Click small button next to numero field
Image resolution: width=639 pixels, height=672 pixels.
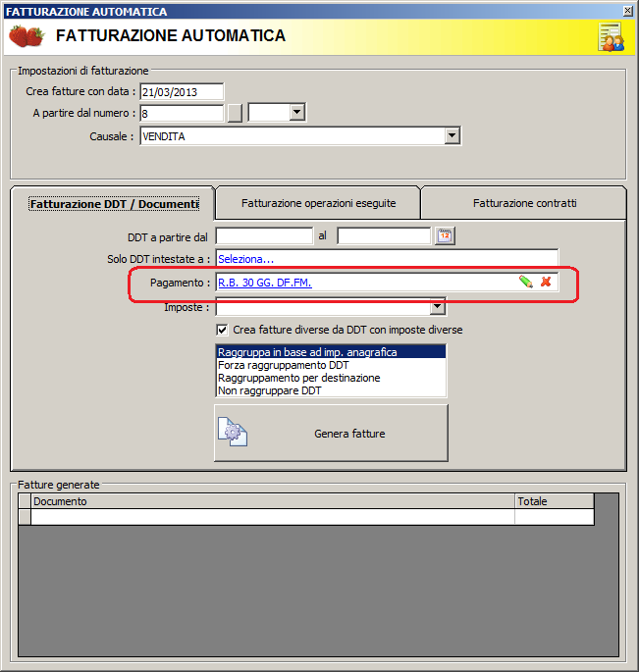pos(235,113)
